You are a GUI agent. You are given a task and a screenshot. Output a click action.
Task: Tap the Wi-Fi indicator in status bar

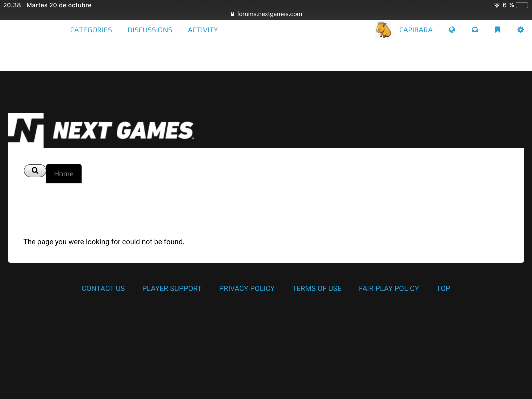click(497, 5)
